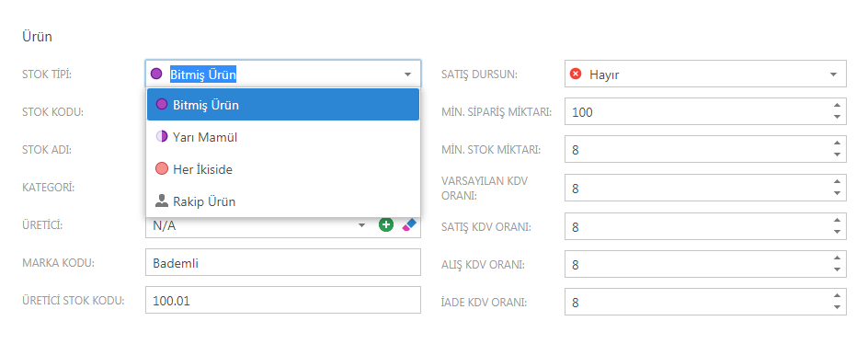This screenshot has height=344, width=868.
Task: Increase Alış KDV Oranı with up arrow
Action: (837, 258)
